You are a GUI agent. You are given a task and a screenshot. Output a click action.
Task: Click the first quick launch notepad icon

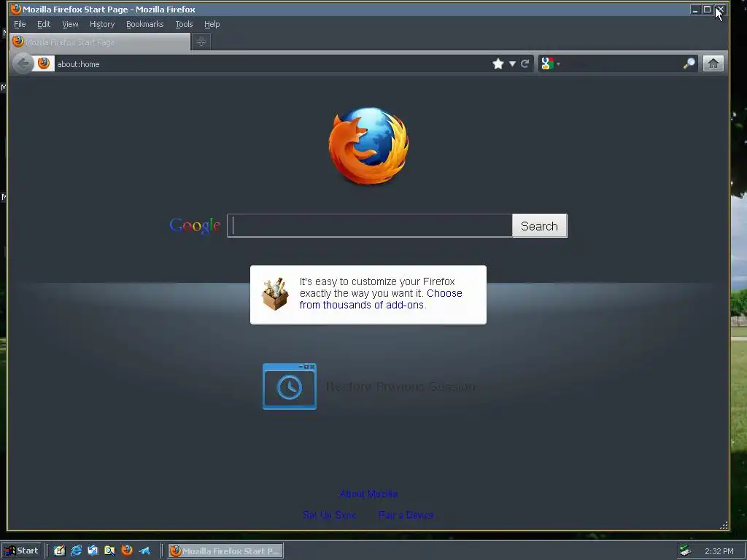[x=59, y=551]
